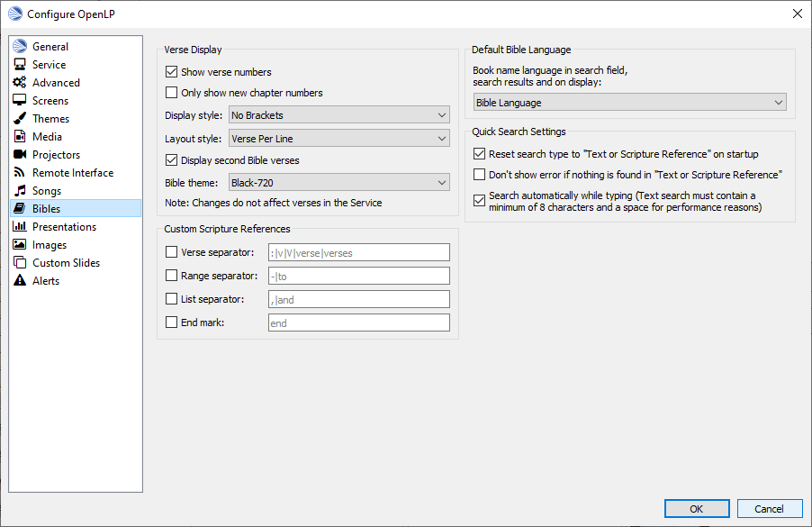The height and width of the screenshot is (527, 812).
Task: Click the Presentations chart icon
Action: coord(20,226)
